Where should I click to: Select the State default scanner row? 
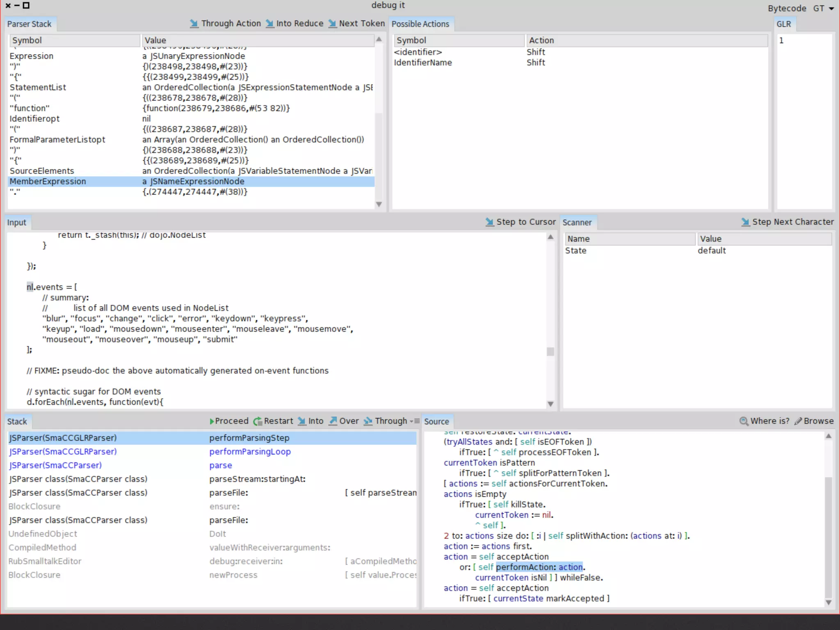click(x=698, y=251)
